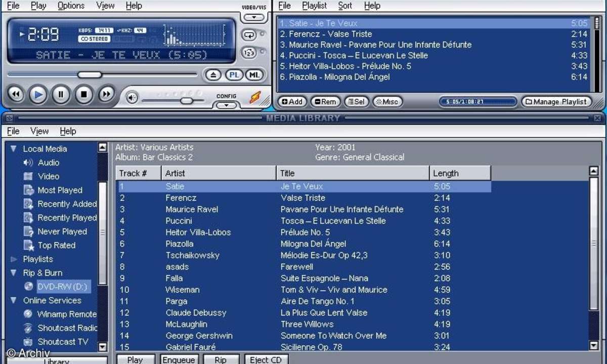Skip to next track button
The width and height of the screenshot is (607, 364).
(x=106, y=94)
